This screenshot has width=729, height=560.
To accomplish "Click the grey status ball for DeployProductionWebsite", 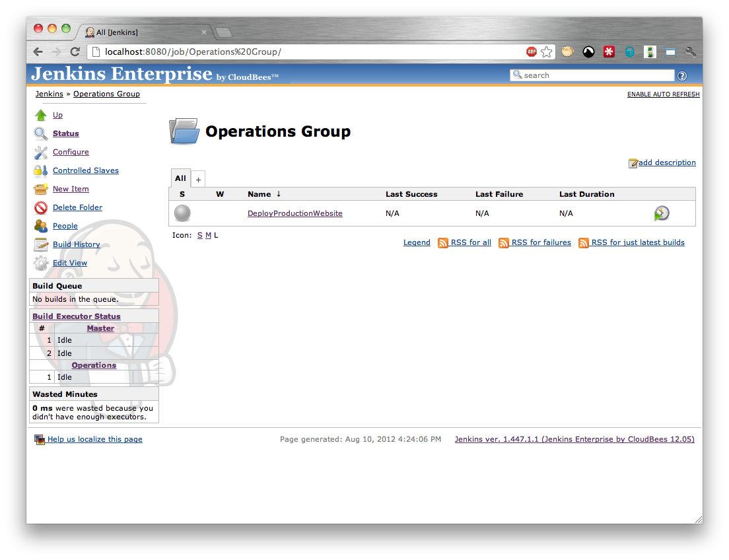I will pos(182,213).
